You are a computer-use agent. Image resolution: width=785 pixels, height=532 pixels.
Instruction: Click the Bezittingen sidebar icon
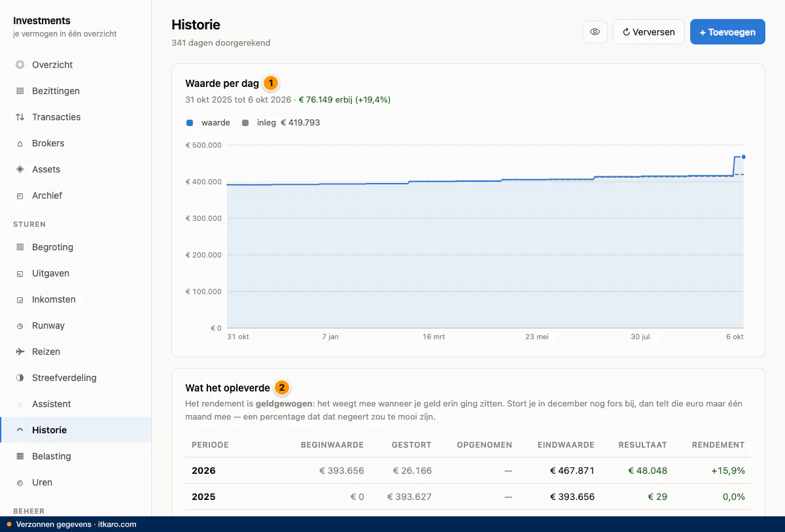click(x=20, y=91)
